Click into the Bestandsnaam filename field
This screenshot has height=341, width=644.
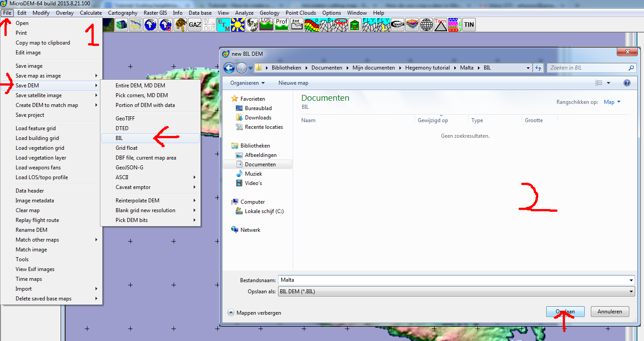tap(453, 280)
